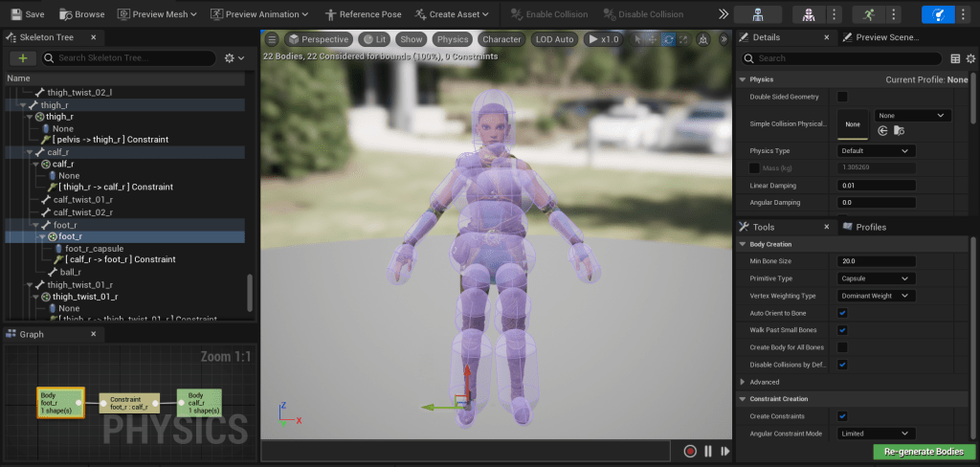This screenshot has width=980, height=467.
Task: Expand the Advanced section
Action: coord(743,382)
